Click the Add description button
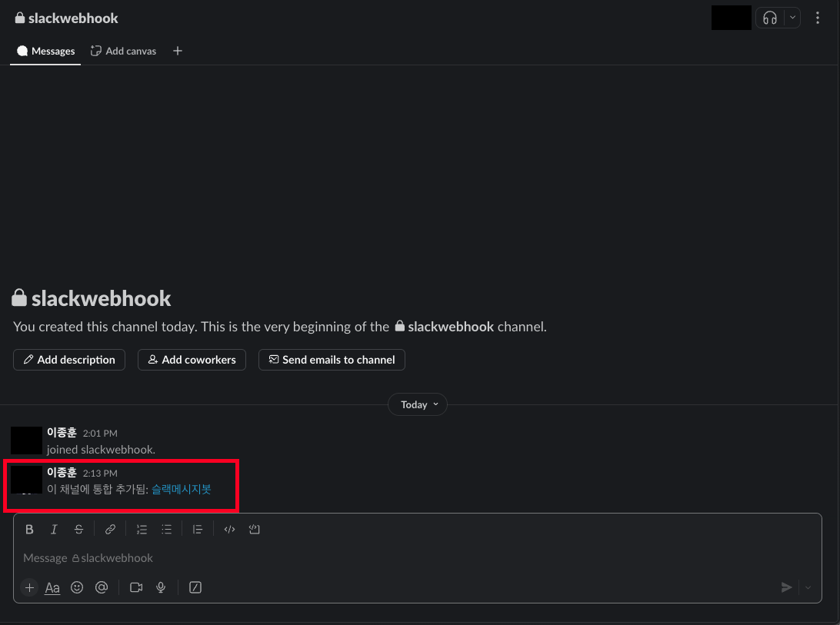Image resolution: width=840 pixels, height=625 pixels. [69, 360]
